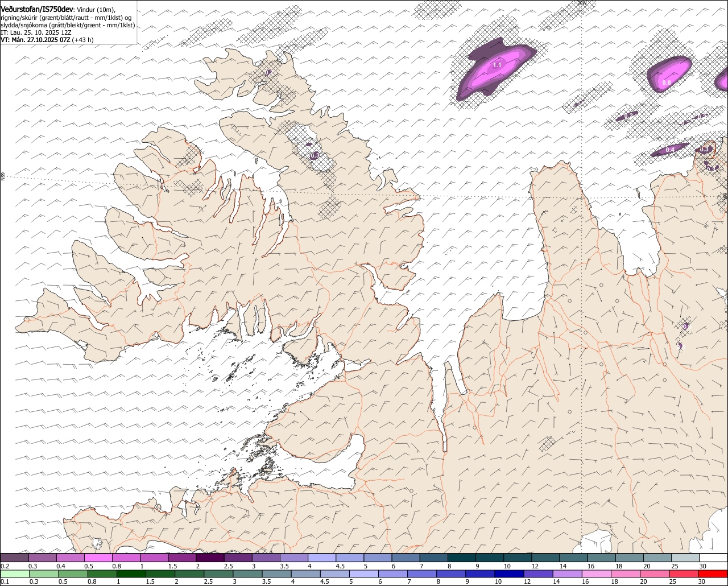This screenshot has height=586, width=728.
Task: Click the dark teal 9 snow scale swatch
Action: click(490, 558)
